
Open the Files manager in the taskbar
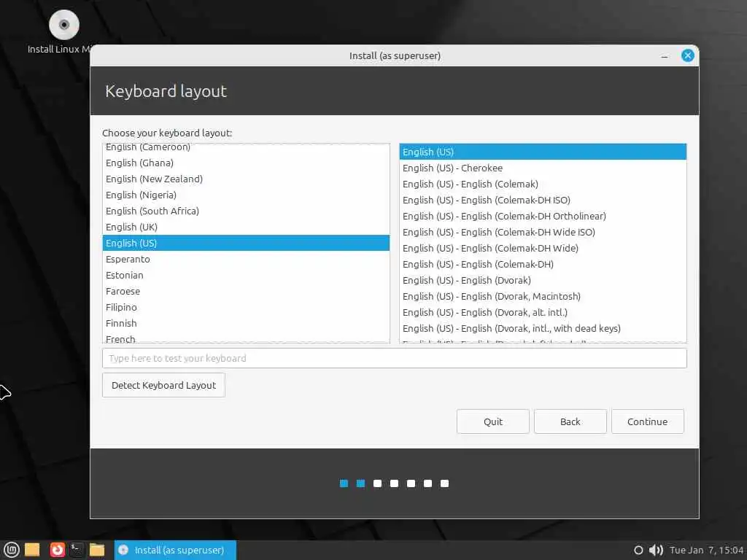tap(97, 550)
